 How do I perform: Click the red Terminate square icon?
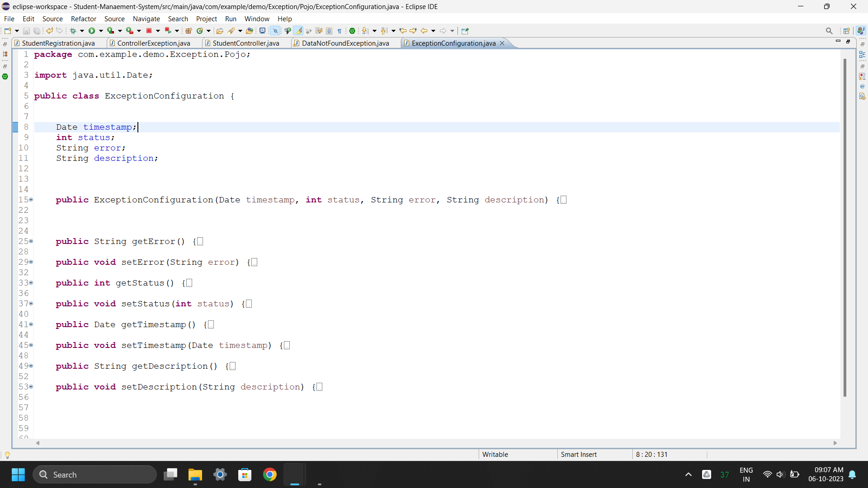pos(149,31)
